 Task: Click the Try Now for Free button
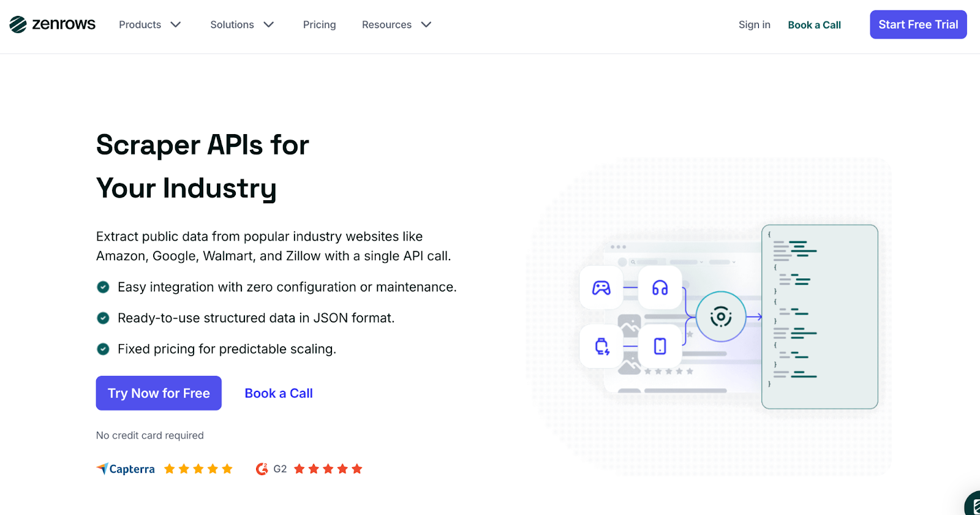pyautogui.click(x=159, y=393)
